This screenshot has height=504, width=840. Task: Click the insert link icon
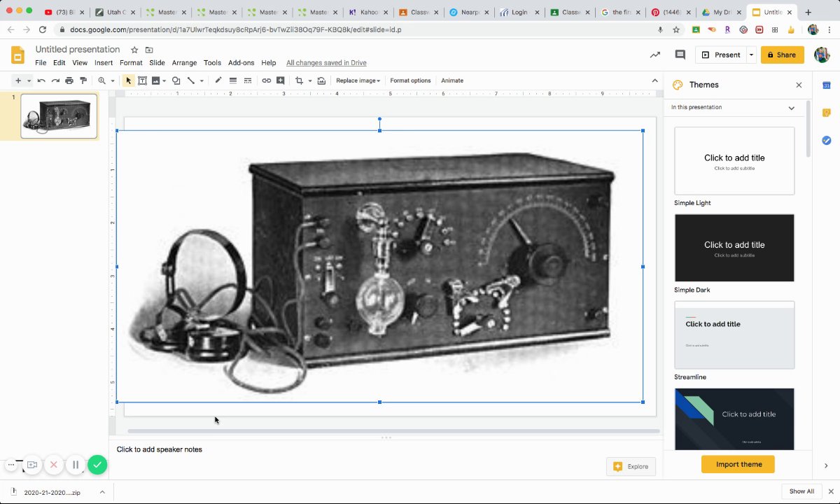click(267, 80)
